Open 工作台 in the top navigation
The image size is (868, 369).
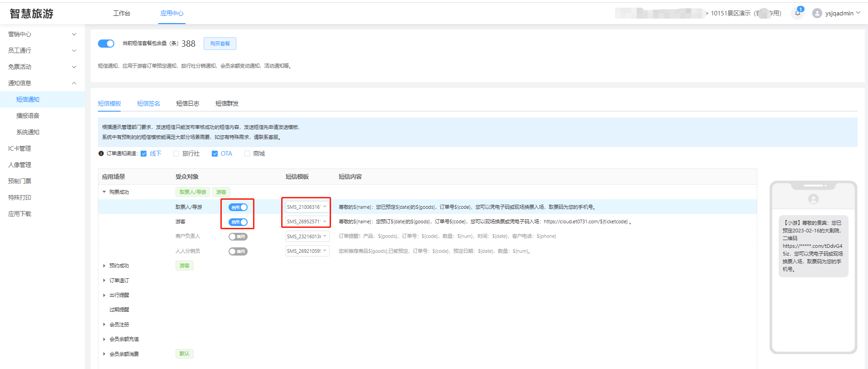click(122, 13)
